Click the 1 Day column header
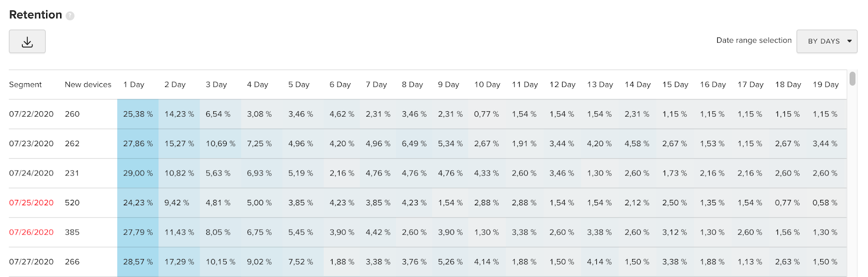868x277 pixels. tap(133, 85)
